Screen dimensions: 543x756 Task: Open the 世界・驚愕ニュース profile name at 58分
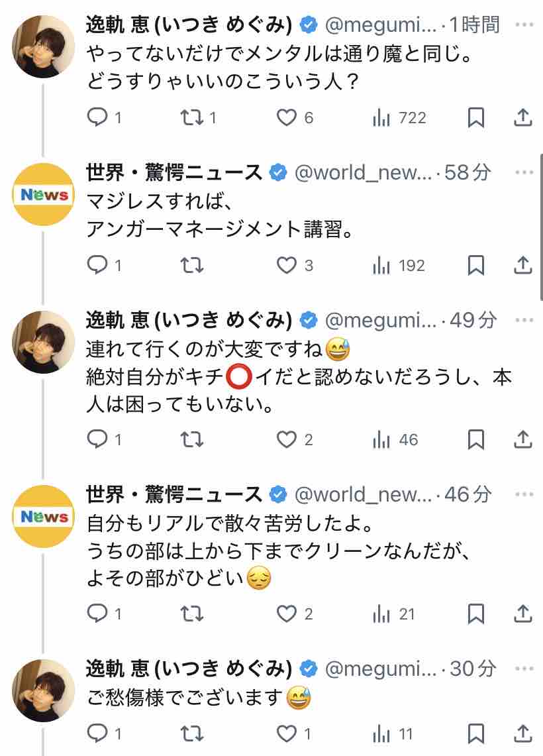click(x=175, y=173)
